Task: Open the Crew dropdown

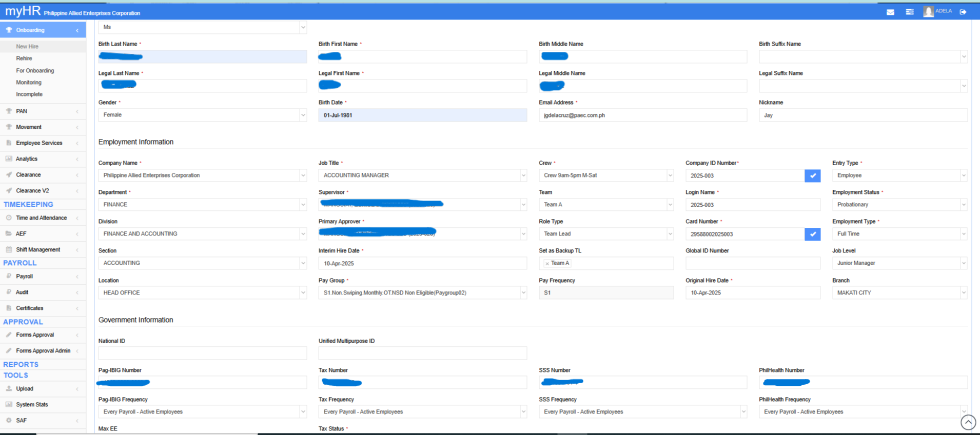Action: (606, 175)
